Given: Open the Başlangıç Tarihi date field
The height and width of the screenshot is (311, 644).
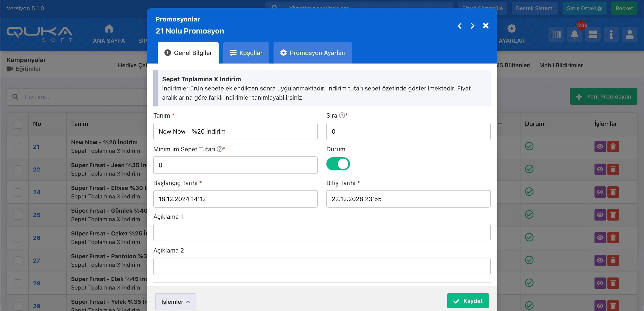Looking at the screenshot, I should (235, 199).
